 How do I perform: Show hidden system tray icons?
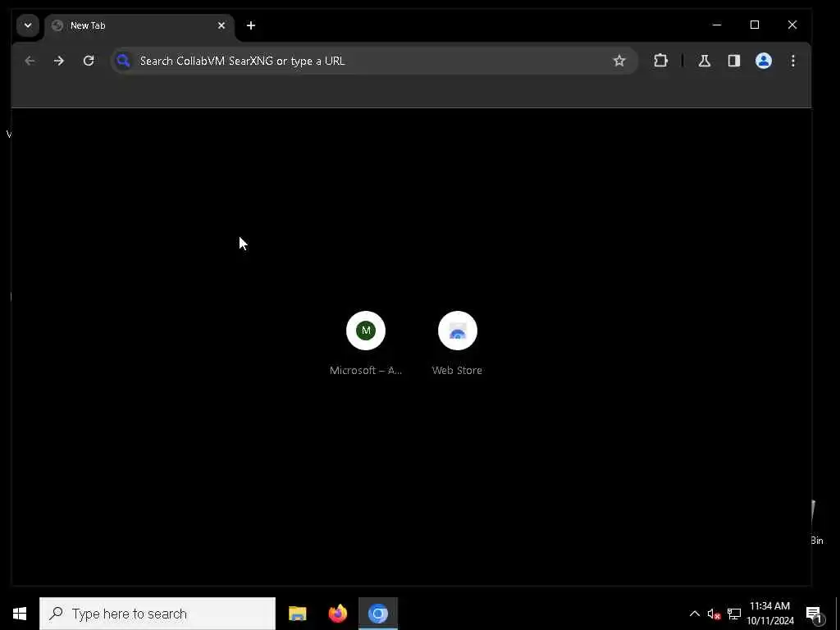click(x=694, y=614)
